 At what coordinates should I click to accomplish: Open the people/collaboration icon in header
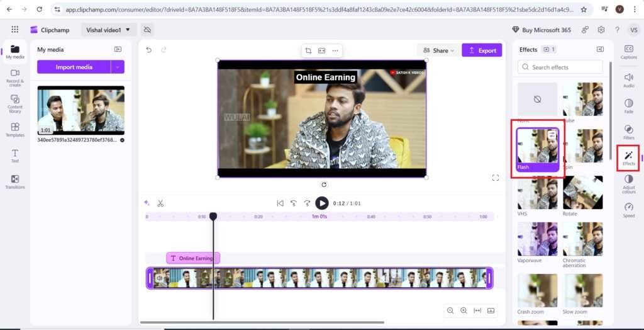coord(585,30)
